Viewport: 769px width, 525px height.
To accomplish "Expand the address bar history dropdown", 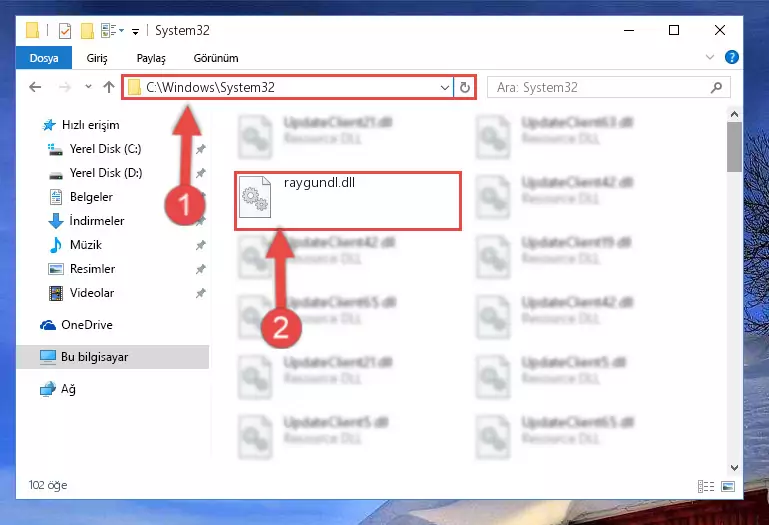I will point(444,88).
